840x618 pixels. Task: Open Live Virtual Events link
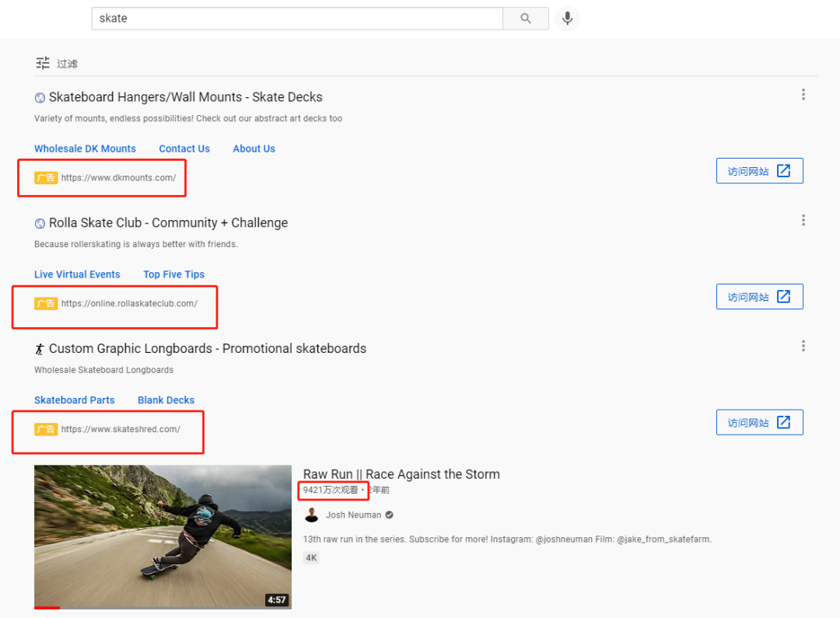click(77, 274)
